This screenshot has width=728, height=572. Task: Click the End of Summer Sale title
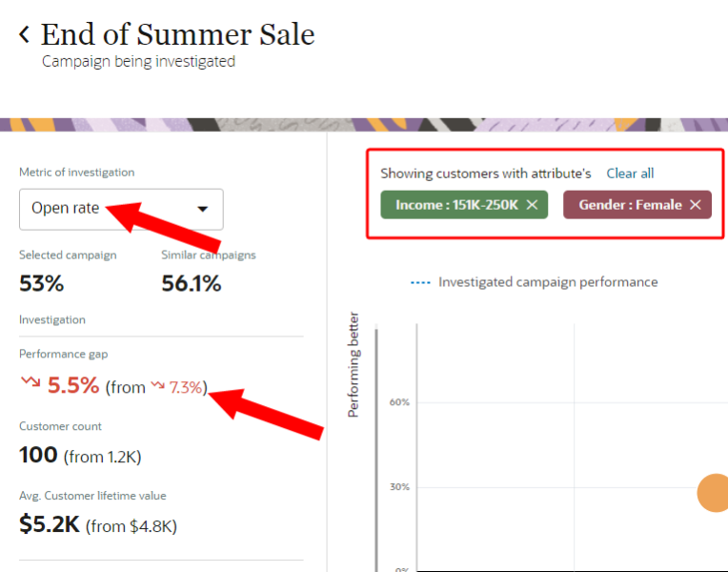pyautogui.click(x=178, y=34)
